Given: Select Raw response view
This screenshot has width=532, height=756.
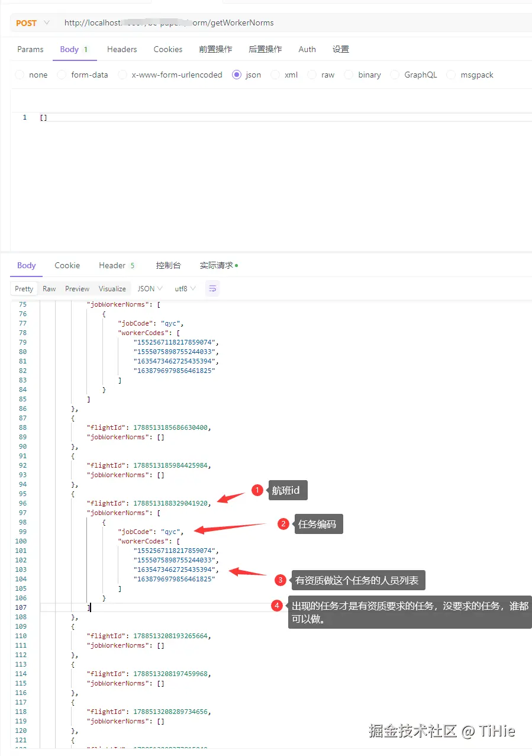Looking at the screenshot, I should 50,289.
